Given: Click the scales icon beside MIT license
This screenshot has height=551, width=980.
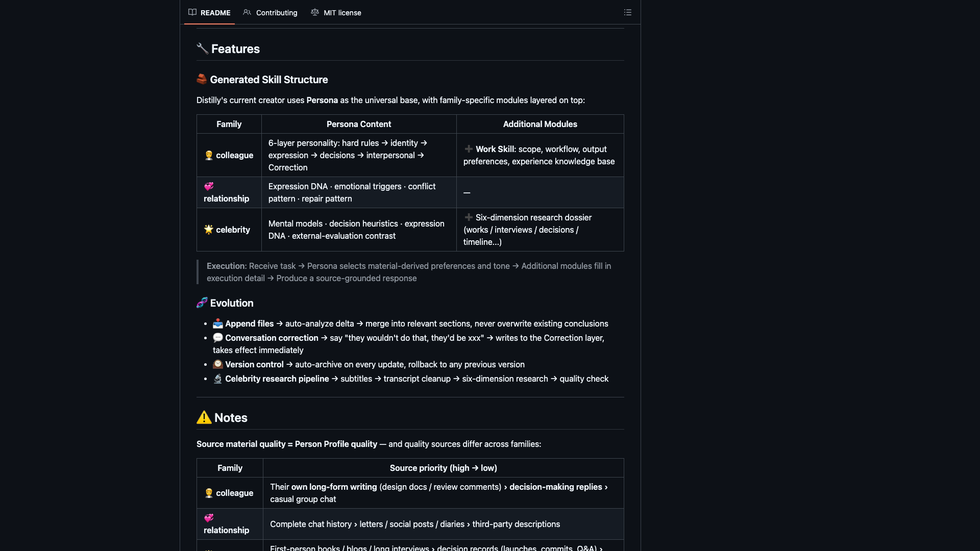Looking at the screenshot, I should pyautogui.click(x=315, y=12).
